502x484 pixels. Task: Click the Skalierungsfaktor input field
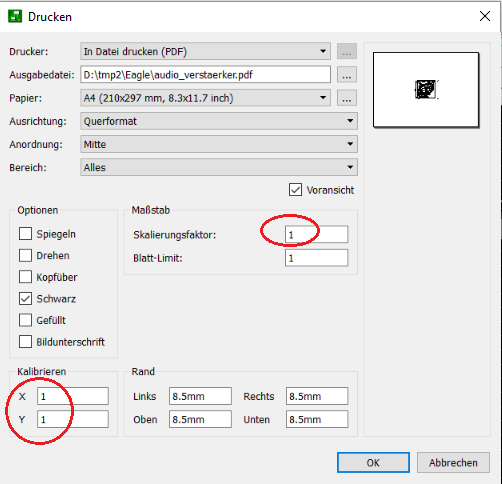[316, 235]
